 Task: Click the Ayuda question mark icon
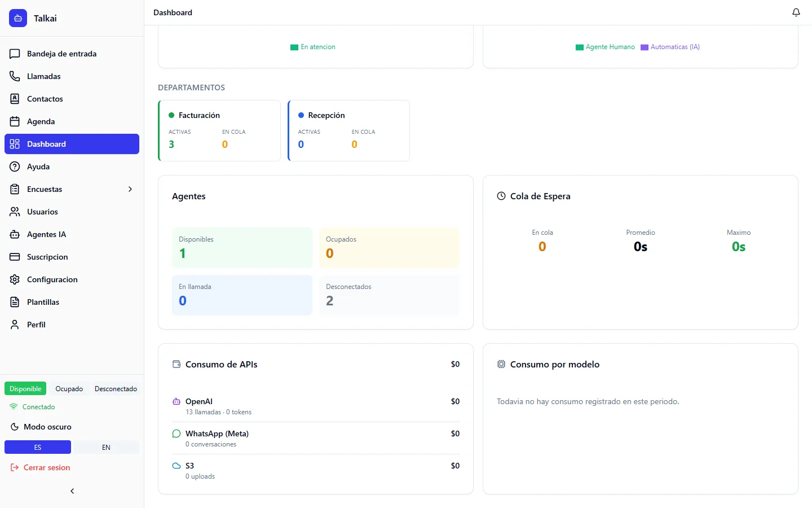point(15,167)
